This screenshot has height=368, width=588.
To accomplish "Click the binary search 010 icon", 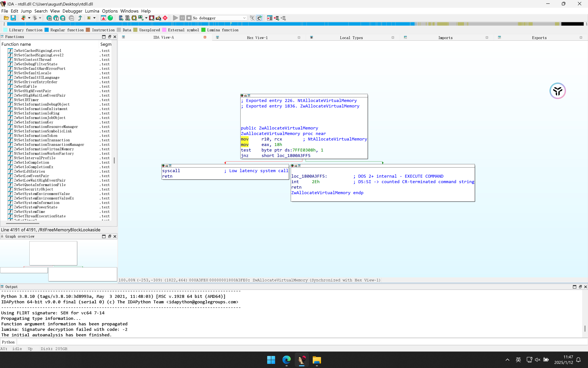I will [63, 18].
